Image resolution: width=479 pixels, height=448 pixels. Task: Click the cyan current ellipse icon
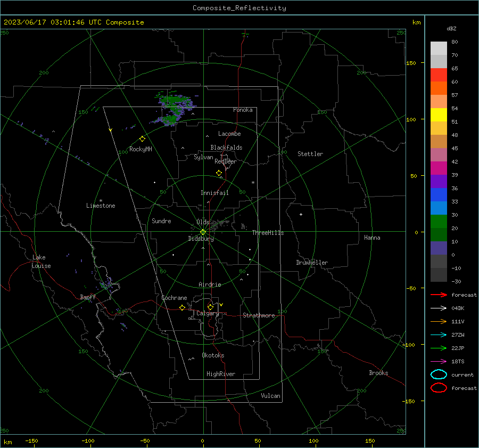tap(439, 374)
